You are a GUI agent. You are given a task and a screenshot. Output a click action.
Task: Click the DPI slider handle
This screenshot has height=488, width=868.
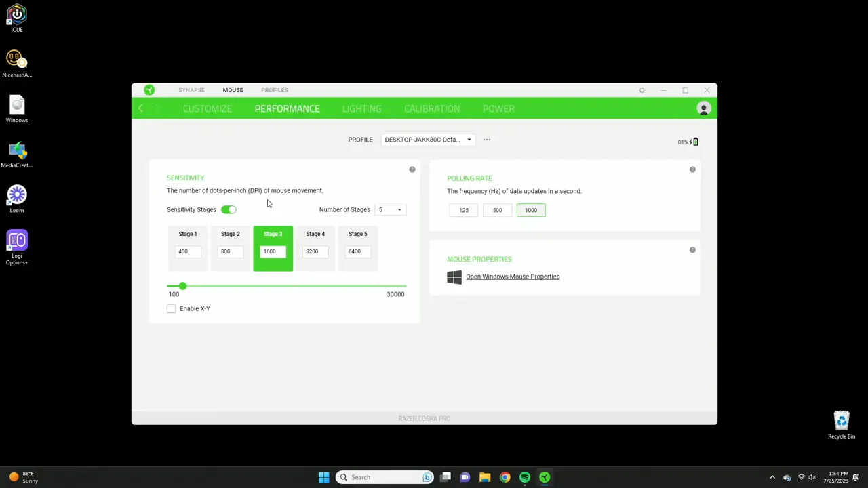click(182, 286)
